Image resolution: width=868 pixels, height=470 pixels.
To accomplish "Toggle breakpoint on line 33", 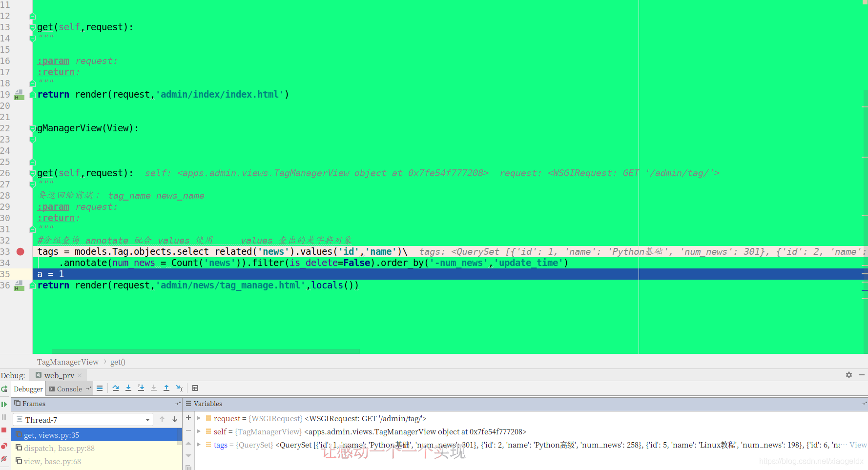I will coord(20,251).
